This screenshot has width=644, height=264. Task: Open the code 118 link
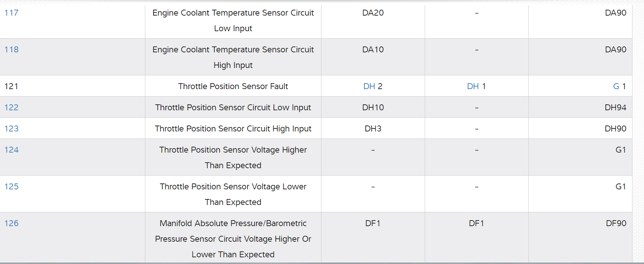(x=12, y=50)
